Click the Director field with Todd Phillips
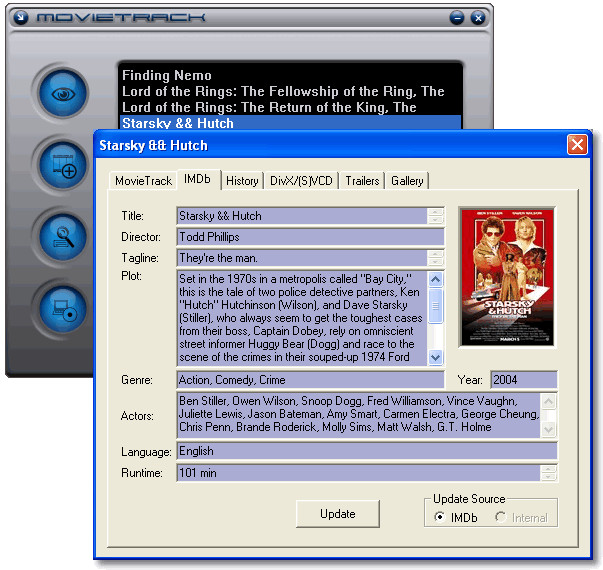 pyautogui.click(x=311, y=237)
